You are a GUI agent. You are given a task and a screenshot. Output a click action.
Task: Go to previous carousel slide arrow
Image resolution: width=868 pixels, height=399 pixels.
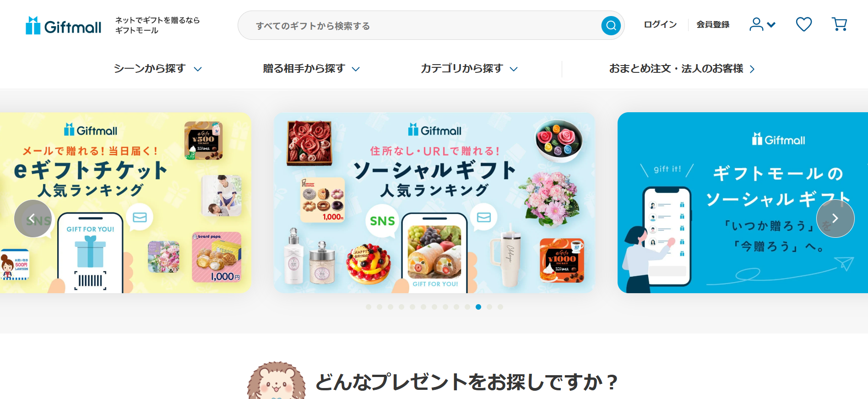[33, 219]
